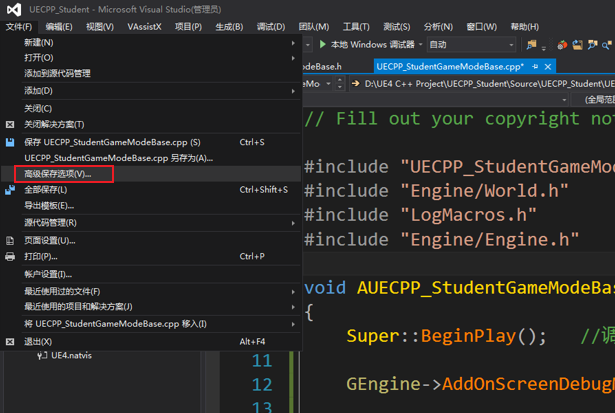The width and height of the screenshot is (615, 413).
Task: Click the Close Solution X icon
Action: point(10,124)
